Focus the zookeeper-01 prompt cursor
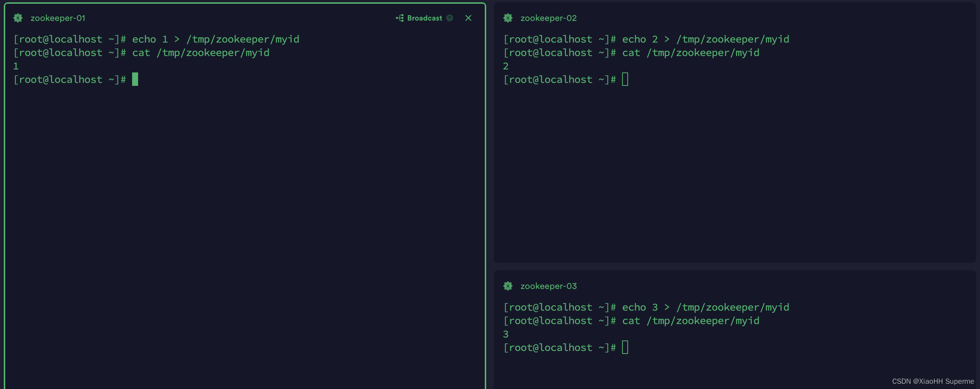Screen dimensions: 980x389 click(135, 79)
